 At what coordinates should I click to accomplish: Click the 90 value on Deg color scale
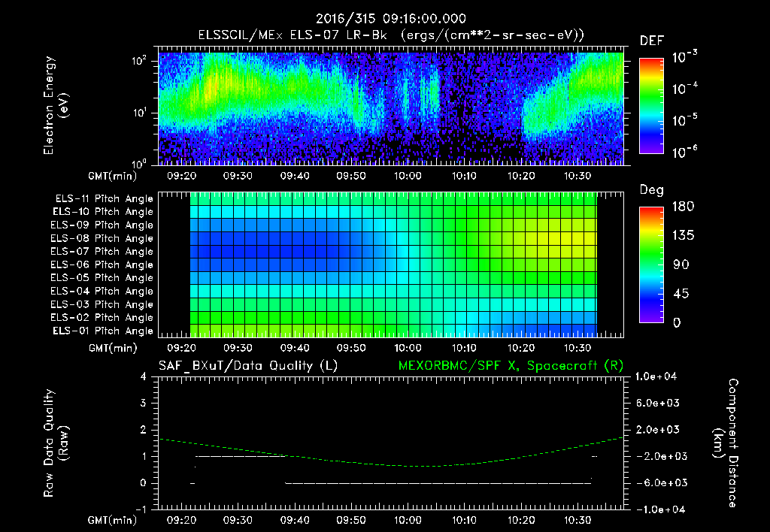[681, 265]
